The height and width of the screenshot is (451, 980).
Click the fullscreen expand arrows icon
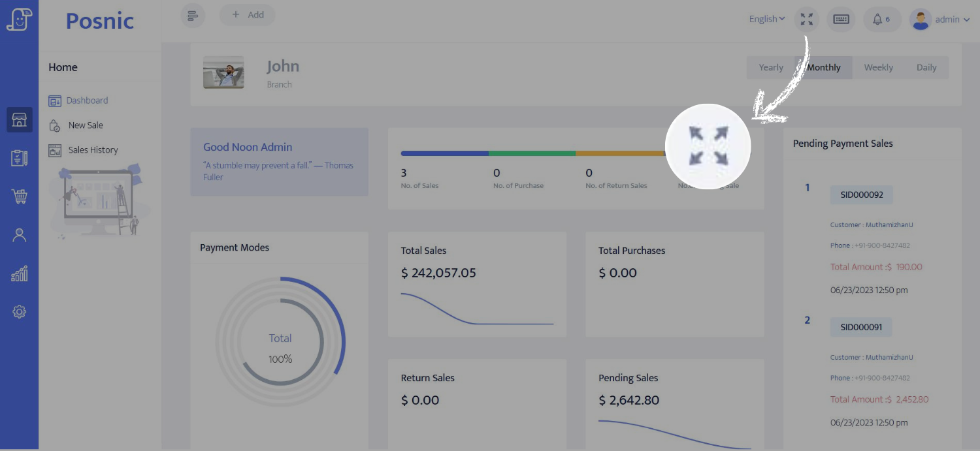807,19
